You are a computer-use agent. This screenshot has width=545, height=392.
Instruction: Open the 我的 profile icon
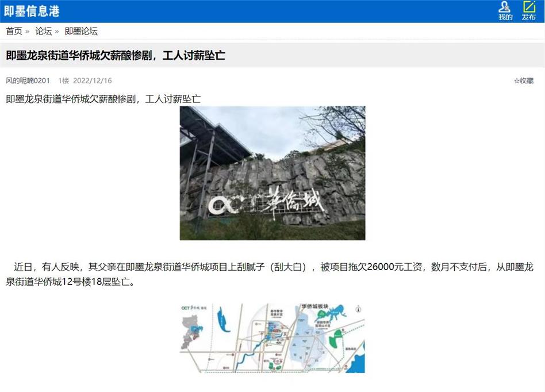[x=505, y=11]
